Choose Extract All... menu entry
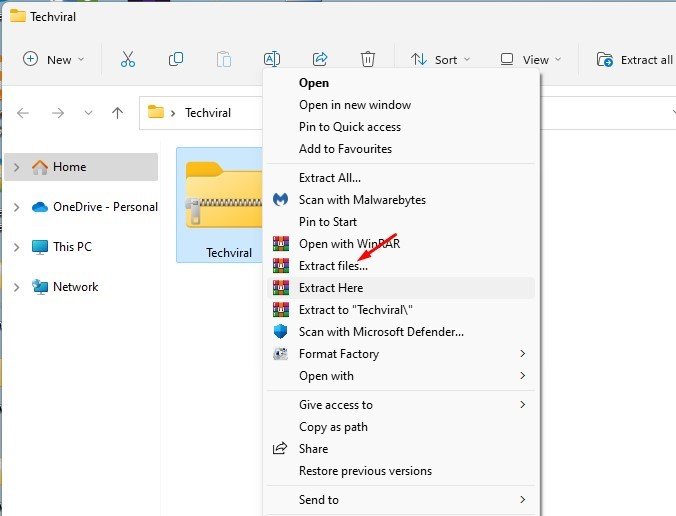This screenshot has width=676, height=516. click(401, 178)
